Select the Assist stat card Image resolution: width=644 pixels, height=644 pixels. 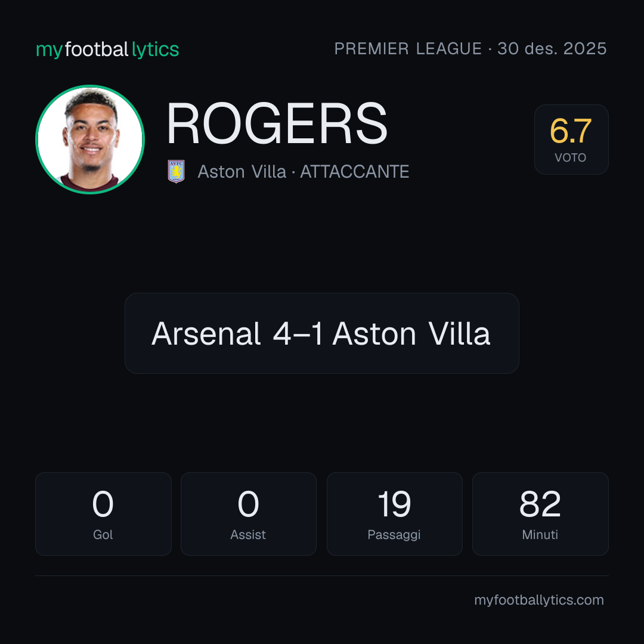pos(249,514)
